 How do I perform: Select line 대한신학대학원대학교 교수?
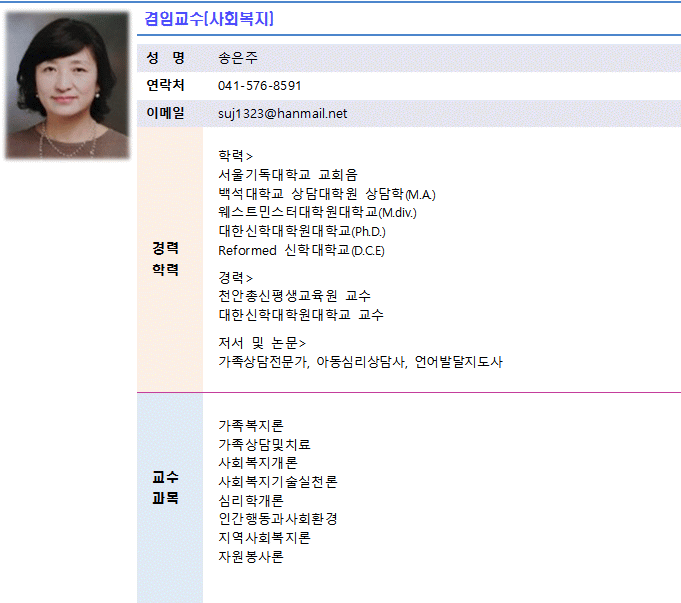point(301,315)
